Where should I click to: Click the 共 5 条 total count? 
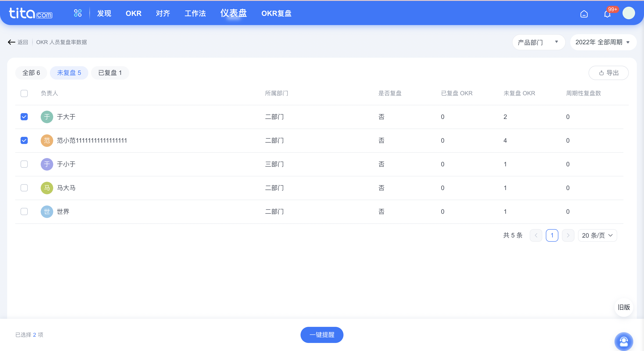tap(513, 235)
